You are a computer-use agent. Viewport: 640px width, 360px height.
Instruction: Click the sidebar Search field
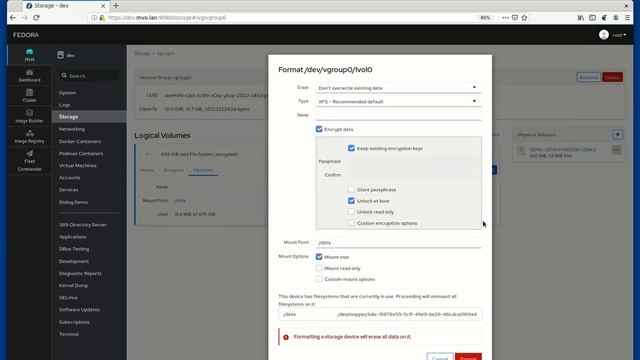(89, 76)
